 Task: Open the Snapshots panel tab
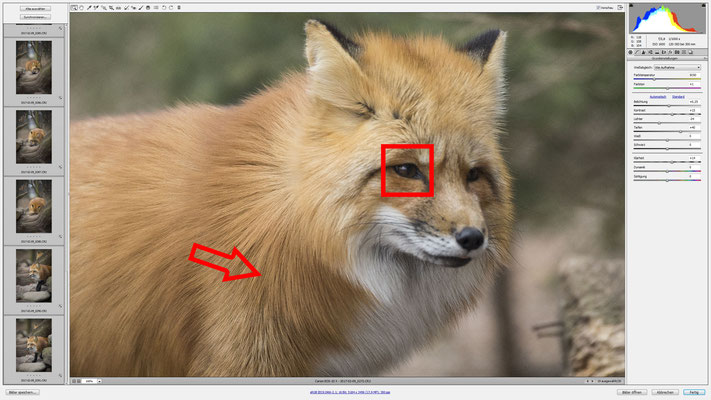pyautogui.click(x=691, y=52)
